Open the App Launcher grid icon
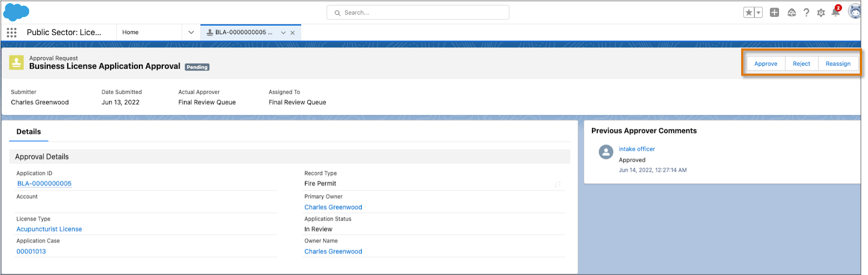 11,33
